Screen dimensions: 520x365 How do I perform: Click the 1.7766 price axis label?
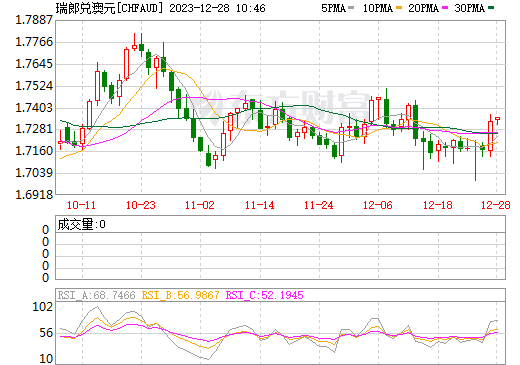(34, 42)
